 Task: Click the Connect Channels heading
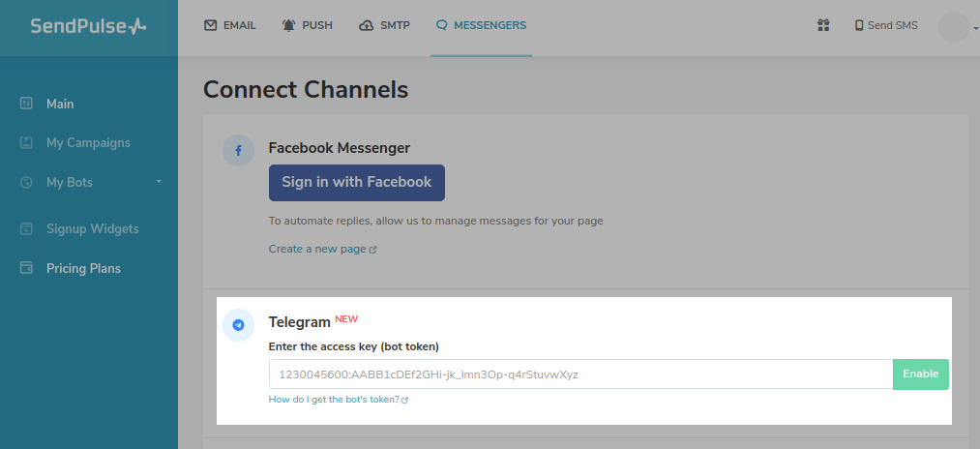(x=306, y=89)
